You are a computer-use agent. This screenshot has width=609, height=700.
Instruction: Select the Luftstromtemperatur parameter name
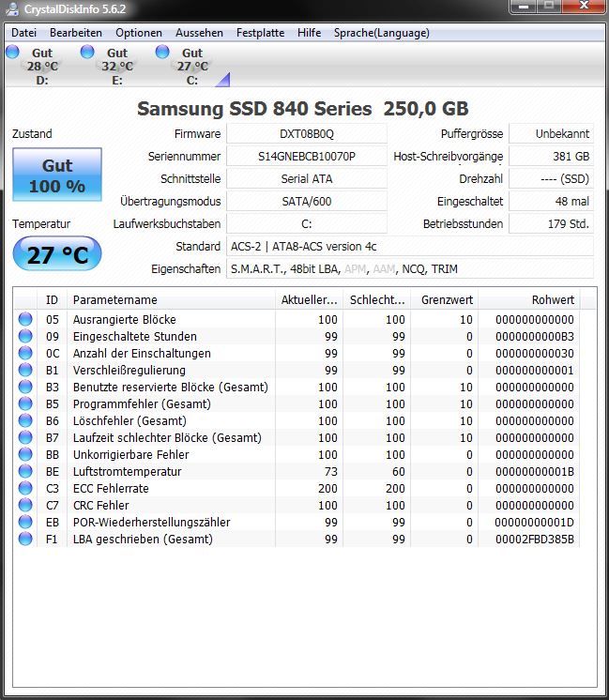click(128, 471)
